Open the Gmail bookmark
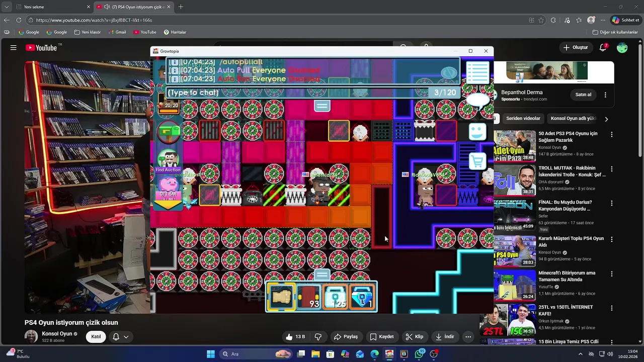 [x=117, y=32]
